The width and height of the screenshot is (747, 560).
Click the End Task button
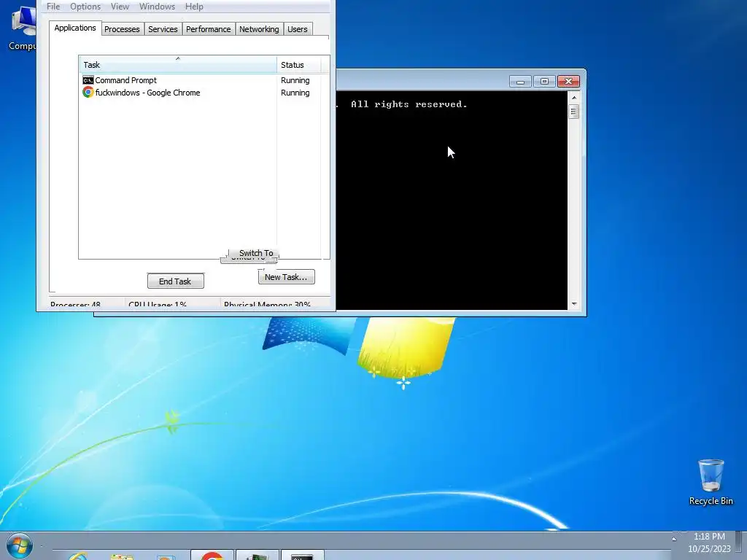click(175, 281)
